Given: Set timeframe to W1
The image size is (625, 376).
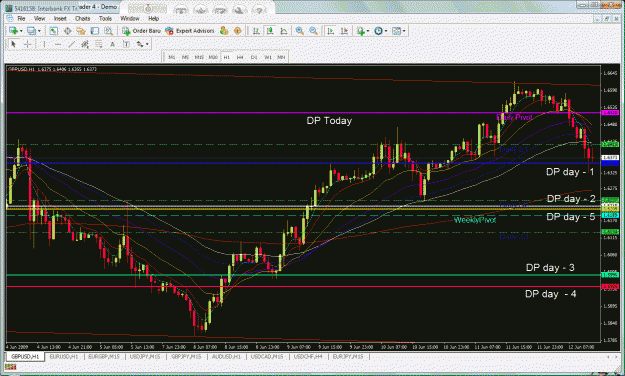Looking at the screenshot, I should click(268, 57).
